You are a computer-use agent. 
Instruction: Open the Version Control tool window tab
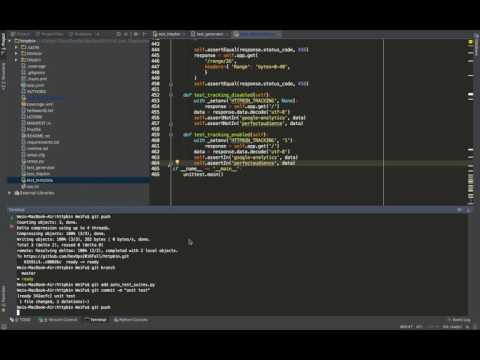point(58,320)
